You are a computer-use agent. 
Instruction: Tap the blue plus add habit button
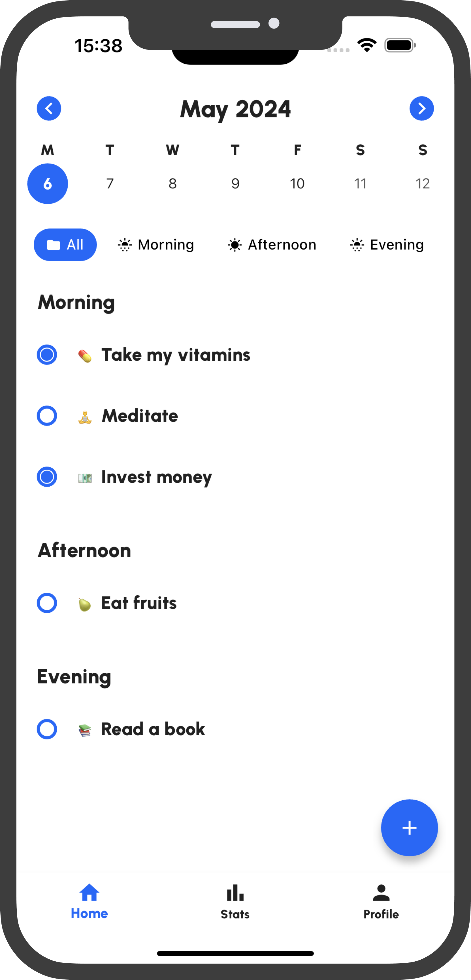(409, 828)
